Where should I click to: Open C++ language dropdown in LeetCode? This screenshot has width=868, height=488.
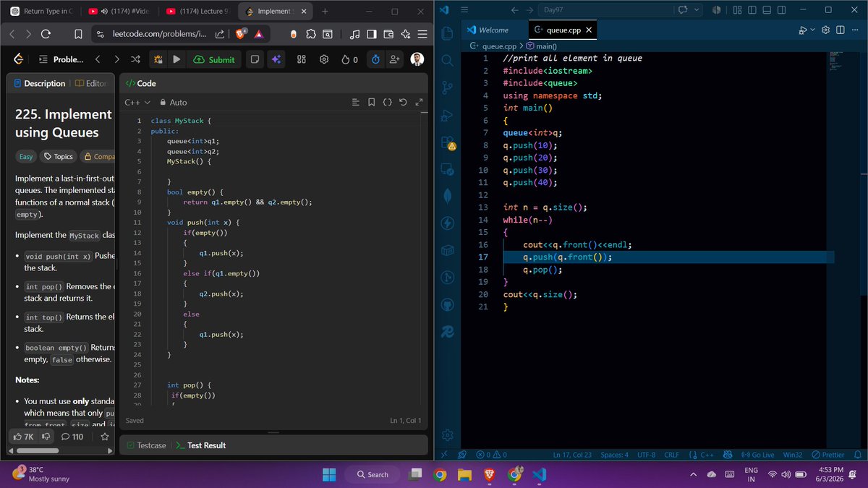pyautogui.click(x=137, y=103)
